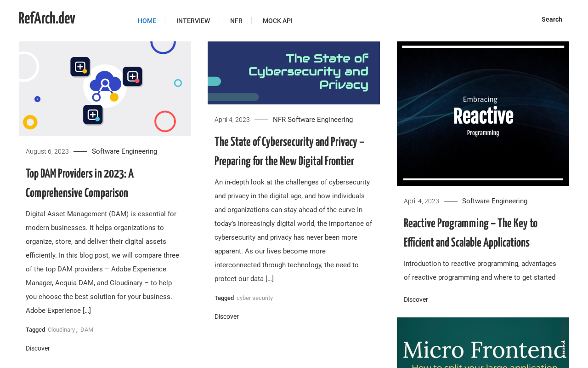Open the DAM providers cloud thumbnail image

point(105,89)
